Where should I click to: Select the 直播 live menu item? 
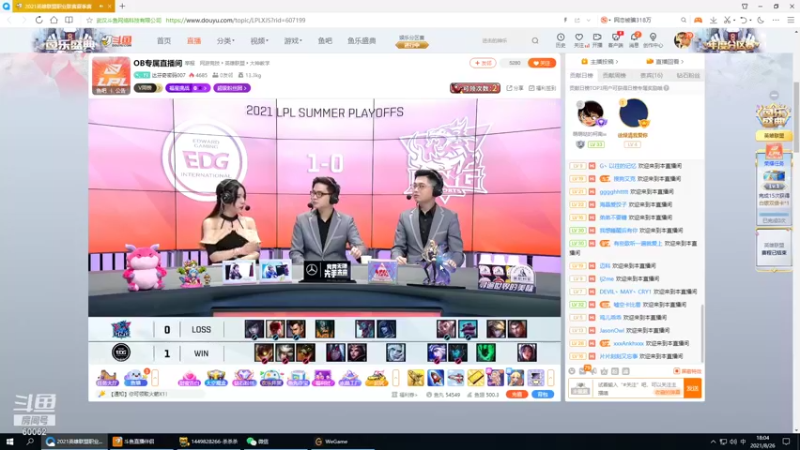tap(194, 41)
